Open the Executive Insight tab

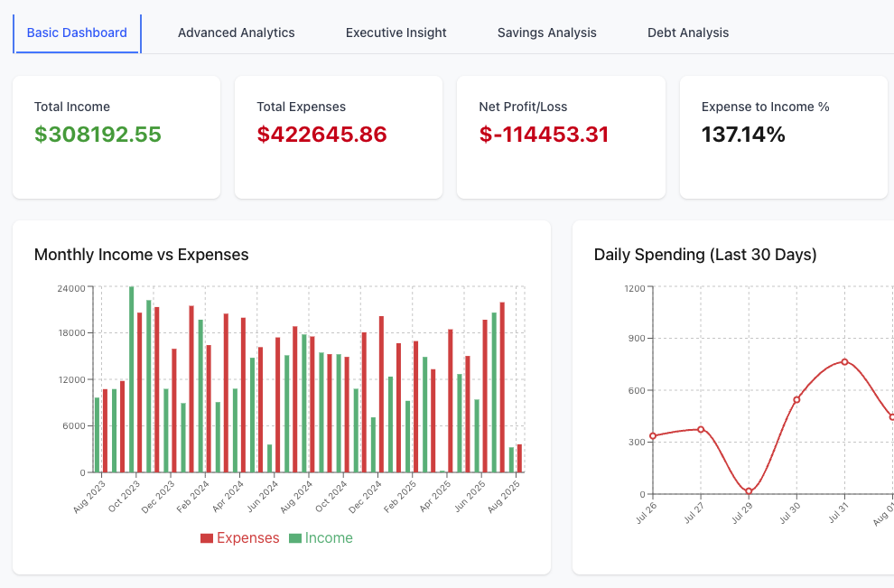click(396, 33)
